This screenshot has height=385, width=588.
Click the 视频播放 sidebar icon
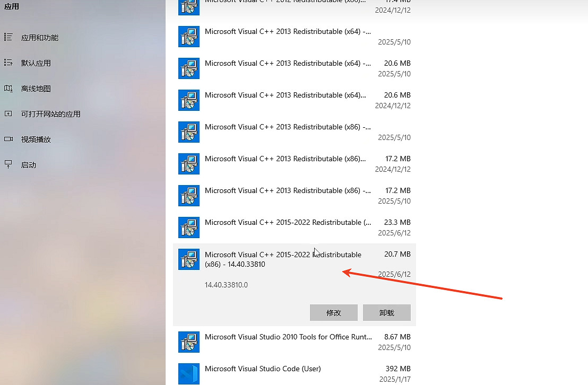pos(11,139)
